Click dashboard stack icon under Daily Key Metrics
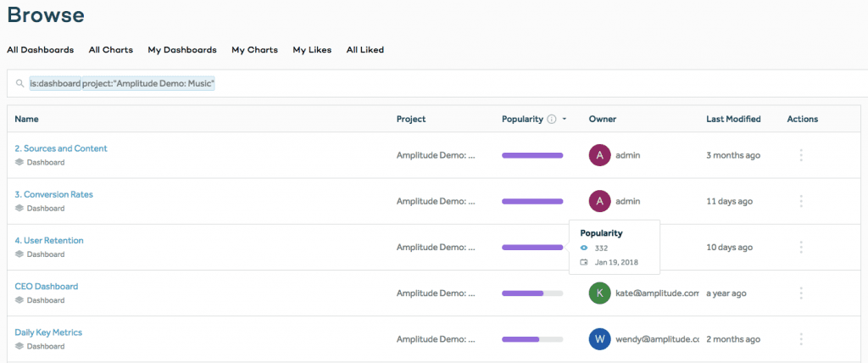 tap(19, 346)
